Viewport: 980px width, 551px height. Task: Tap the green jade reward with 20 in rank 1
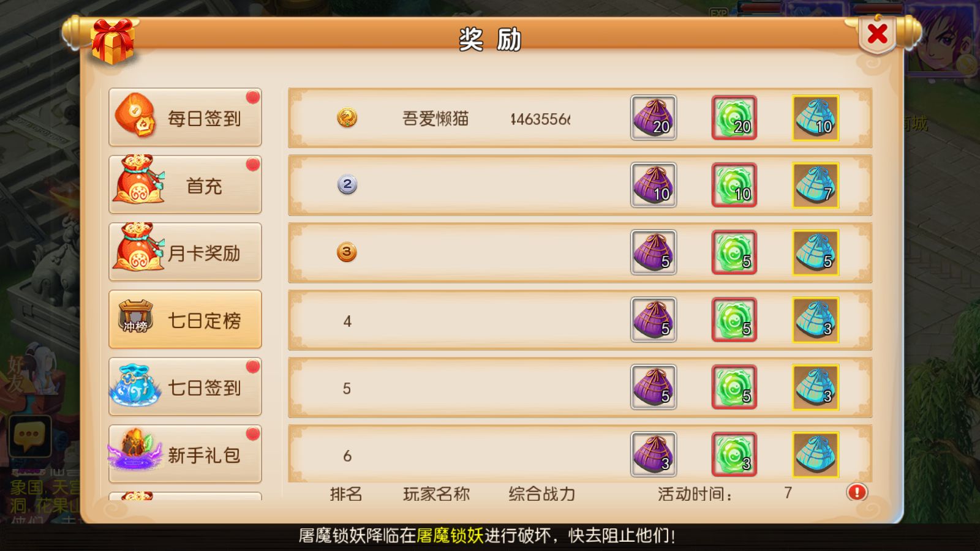coord(734,118)
